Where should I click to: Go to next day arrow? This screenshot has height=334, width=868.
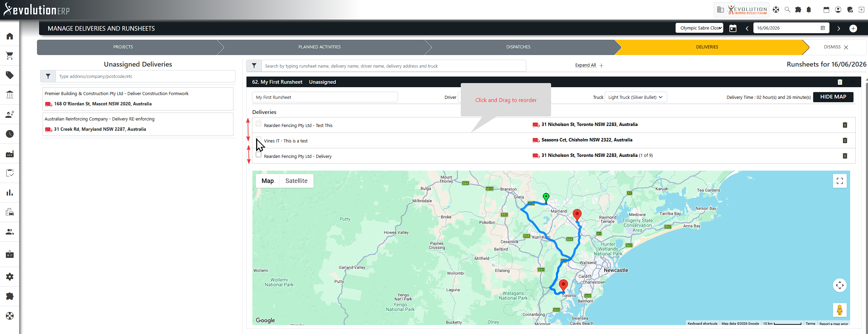pos(839,28)
